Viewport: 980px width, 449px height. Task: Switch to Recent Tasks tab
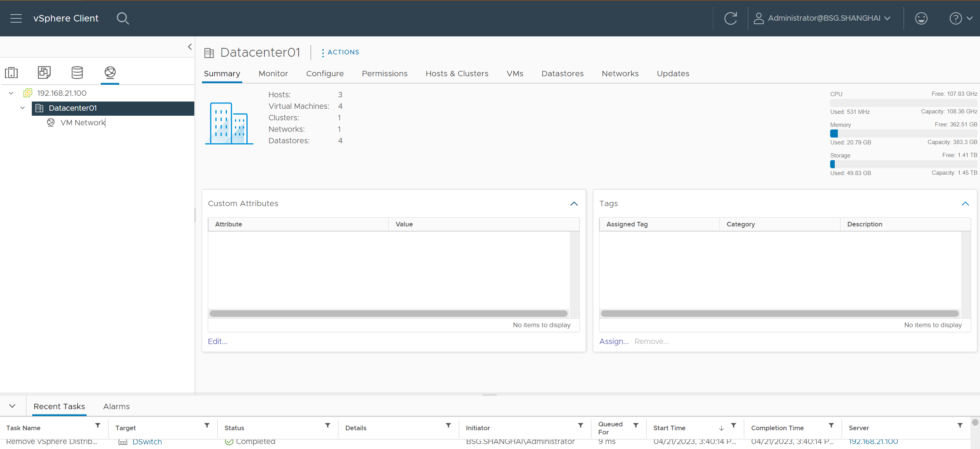tap(59, 406)
